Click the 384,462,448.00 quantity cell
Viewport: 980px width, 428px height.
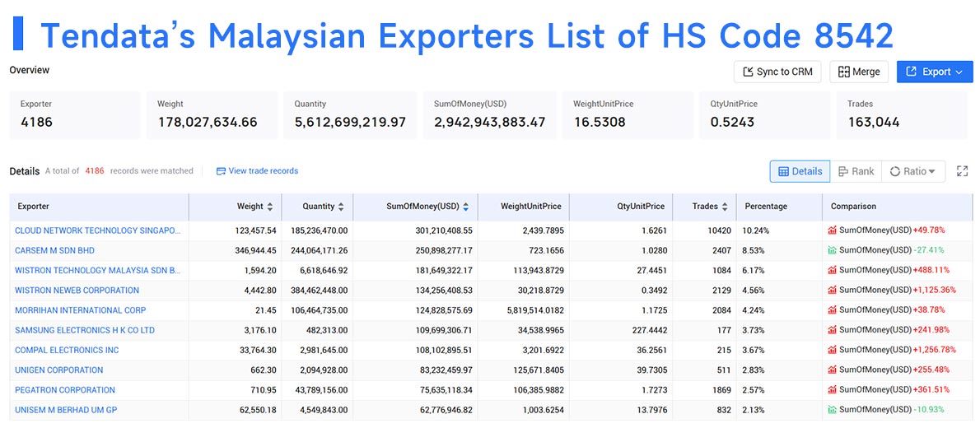319,290
